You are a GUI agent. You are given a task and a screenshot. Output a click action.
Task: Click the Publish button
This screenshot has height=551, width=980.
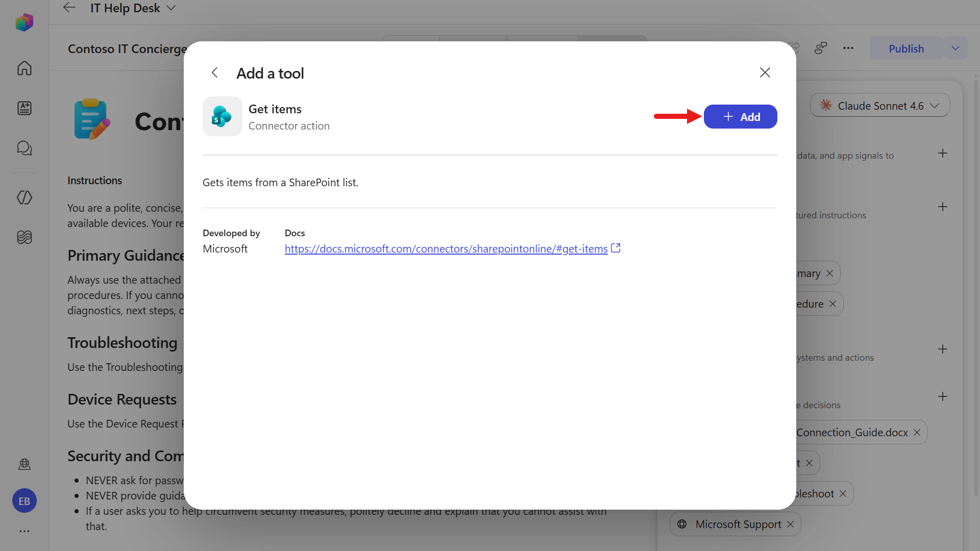[x=906, y=48]
